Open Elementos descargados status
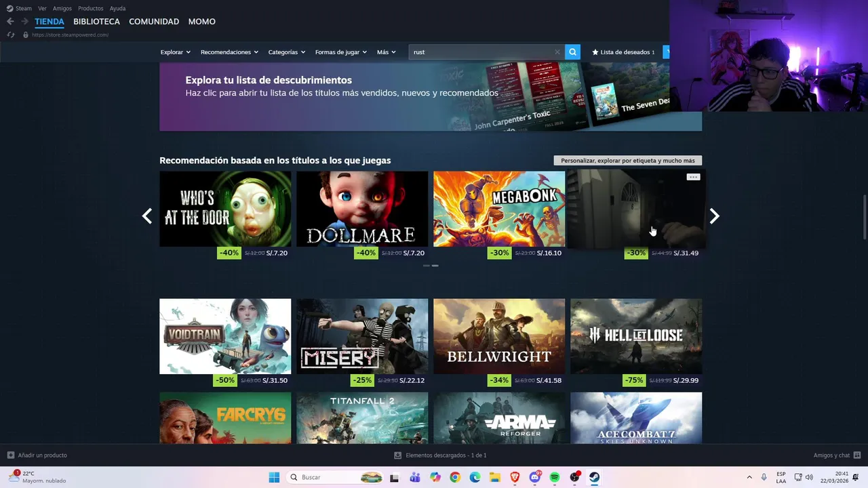Image resolution: width=868 pixels, height=488 pixels. [446, 455]
